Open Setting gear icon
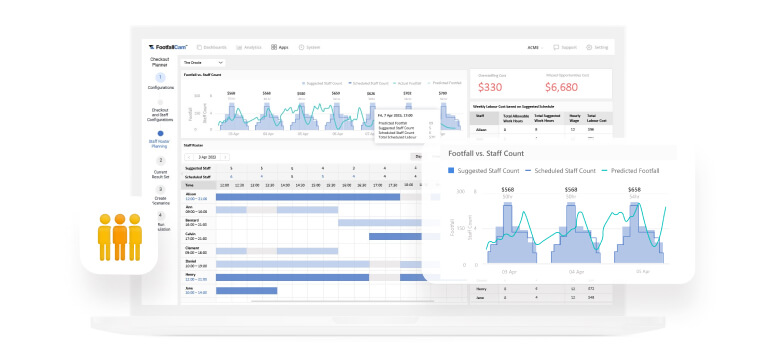Screen dimensions: 768x360 pos(589,48)
